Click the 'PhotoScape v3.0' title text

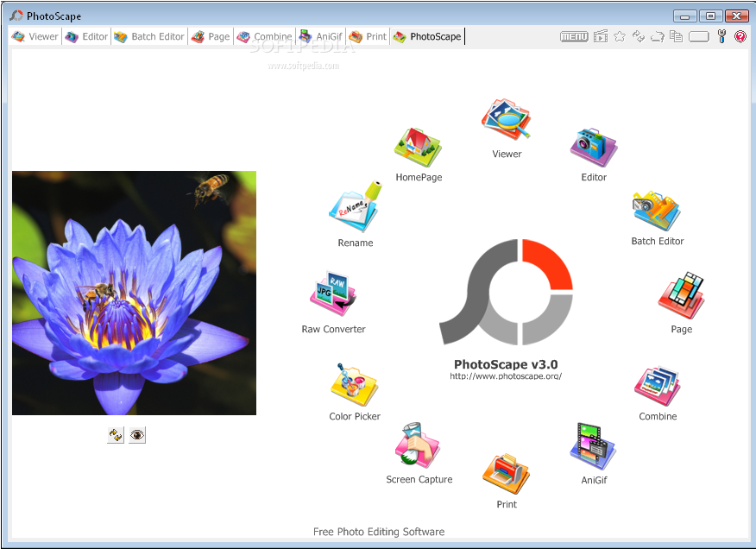[506, 364]
